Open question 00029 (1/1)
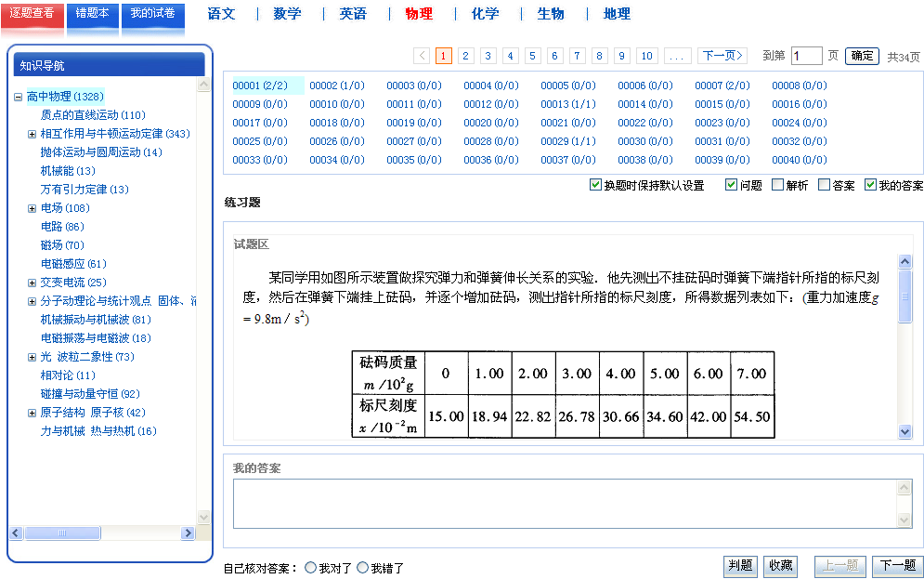This screenshot has height=579, width=924. click(x=568, y=141)
